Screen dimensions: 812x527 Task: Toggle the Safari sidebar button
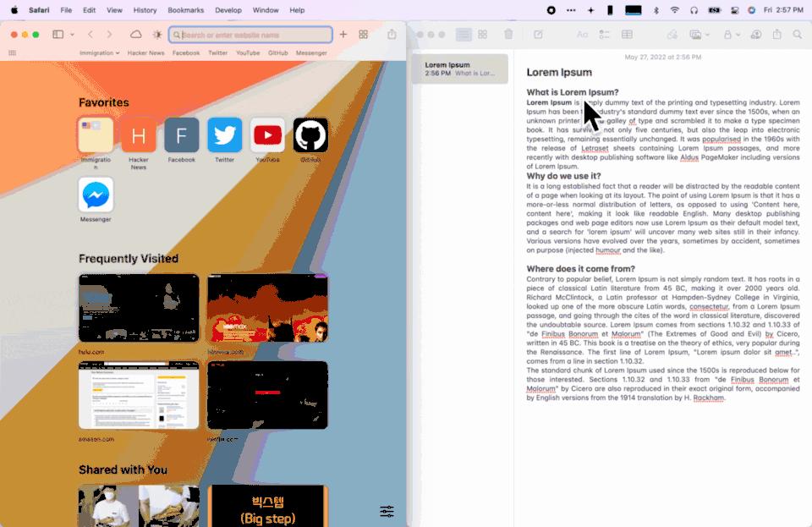58,35
